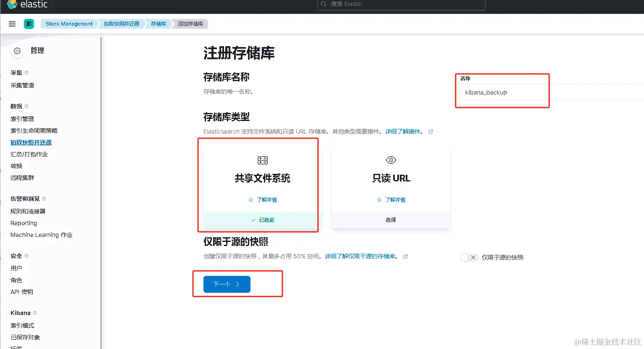Click the external link icon after 详细了解插件

(430, 132)
